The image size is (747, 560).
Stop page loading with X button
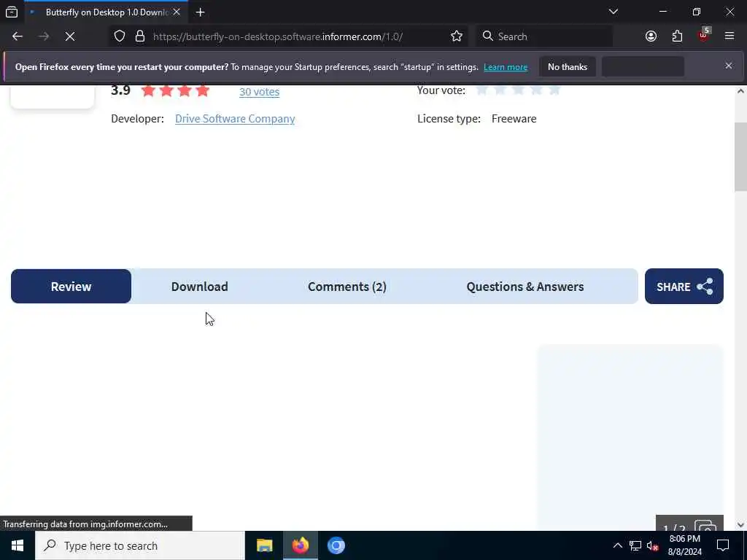coord(69,36)
